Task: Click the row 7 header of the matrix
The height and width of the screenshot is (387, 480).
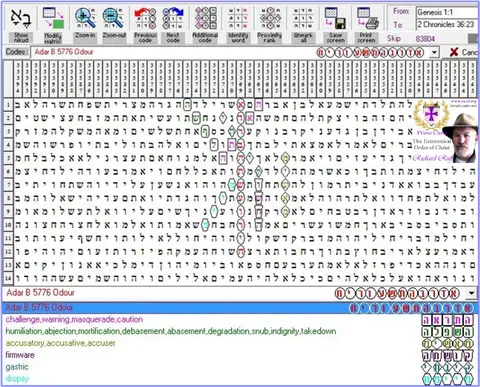Action: (x=8, y=185)
